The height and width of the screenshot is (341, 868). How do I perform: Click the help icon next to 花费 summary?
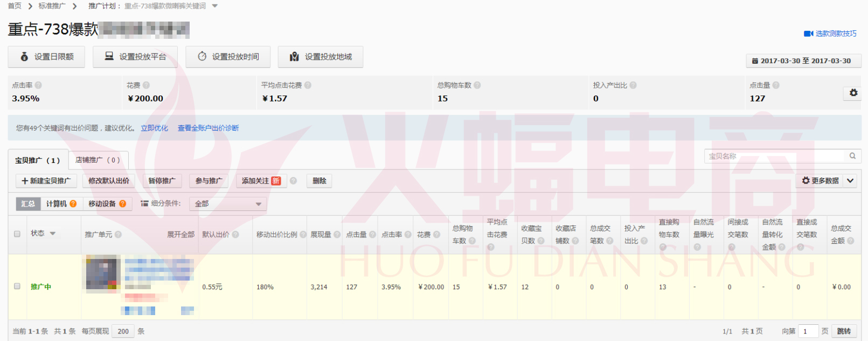click(x=146, y=85)
